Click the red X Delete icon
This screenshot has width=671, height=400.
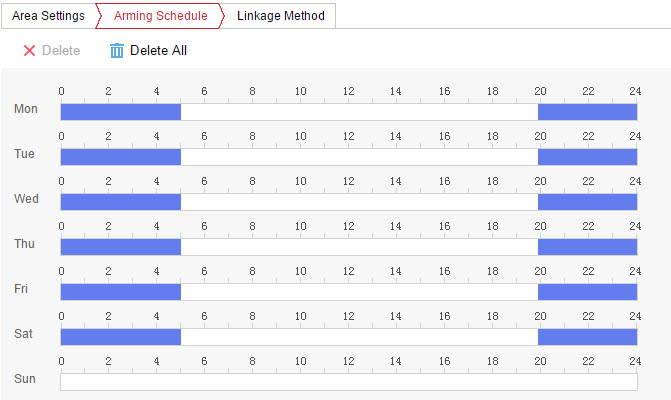[29, 50]
